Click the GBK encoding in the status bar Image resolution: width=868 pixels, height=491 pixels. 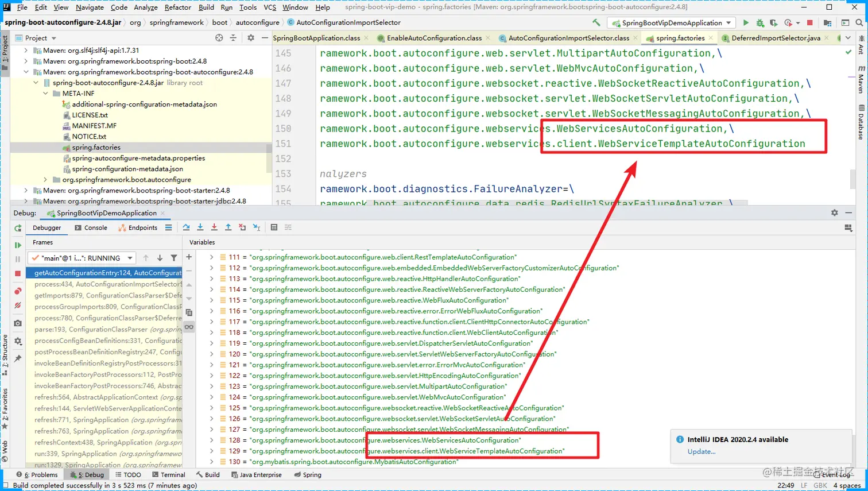[820, 485]
